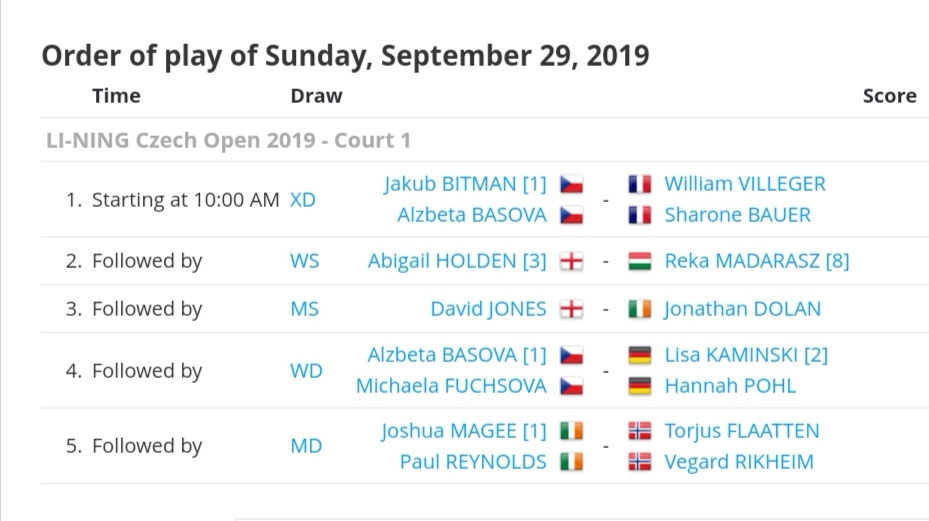Open the MD draw link
Screen dimensions: 929x521
point(306,446)
